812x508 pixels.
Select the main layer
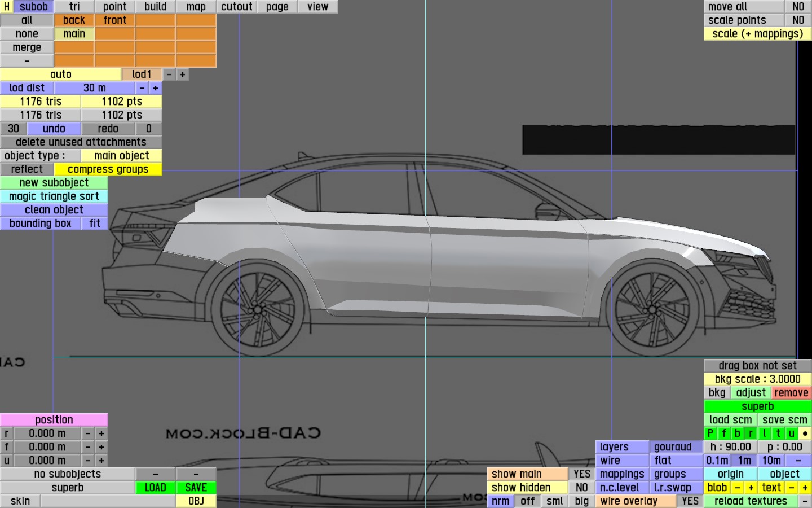74,34
